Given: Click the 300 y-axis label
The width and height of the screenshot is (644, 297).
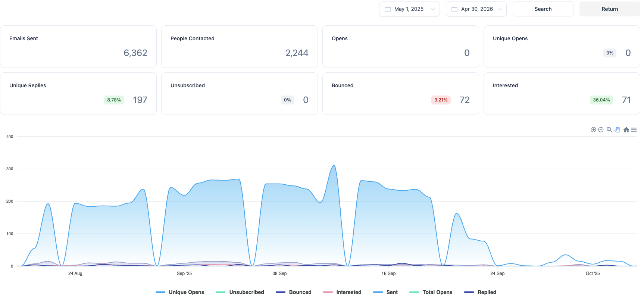Looking at the screenshot, I should coord(10,169).
